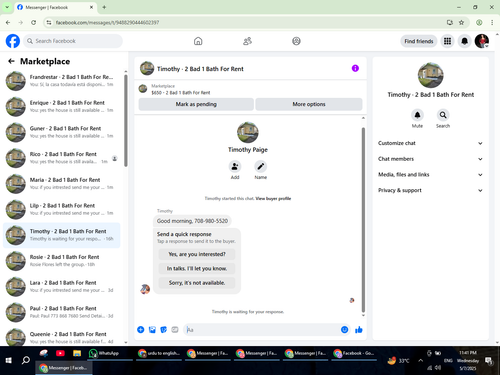Screen dimensions: 500x375
Task: Send quick reply Sorry, it's not available.
Action: click(x=197, y=283)
